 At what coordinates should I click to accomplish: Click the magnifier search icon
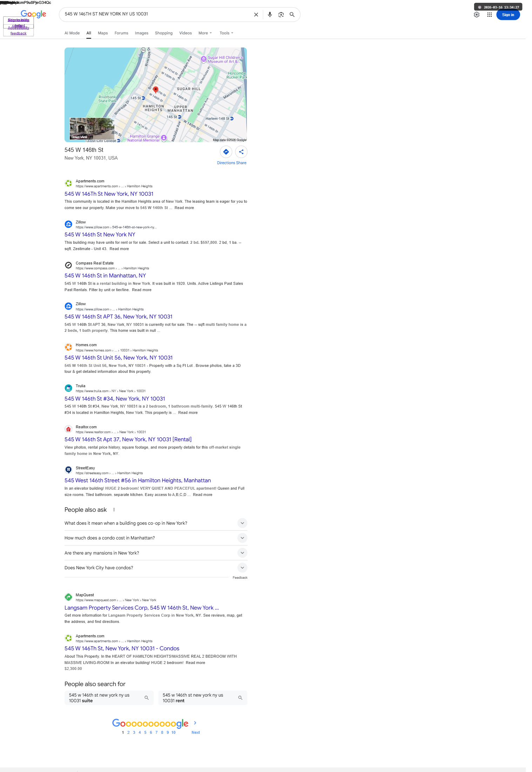(x=292, y=15)
